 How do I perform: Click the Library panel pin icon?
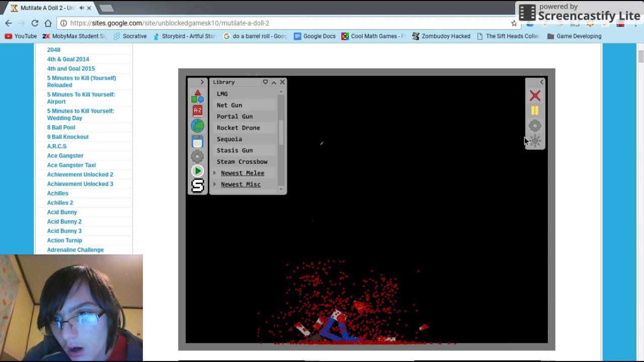coord(265,82)
